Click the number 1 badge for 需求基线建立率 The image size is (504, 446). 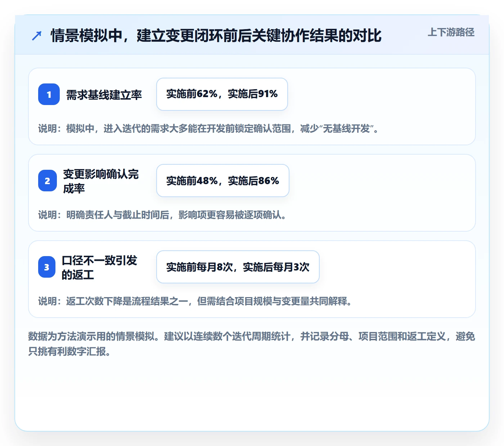tap(49, 94)
